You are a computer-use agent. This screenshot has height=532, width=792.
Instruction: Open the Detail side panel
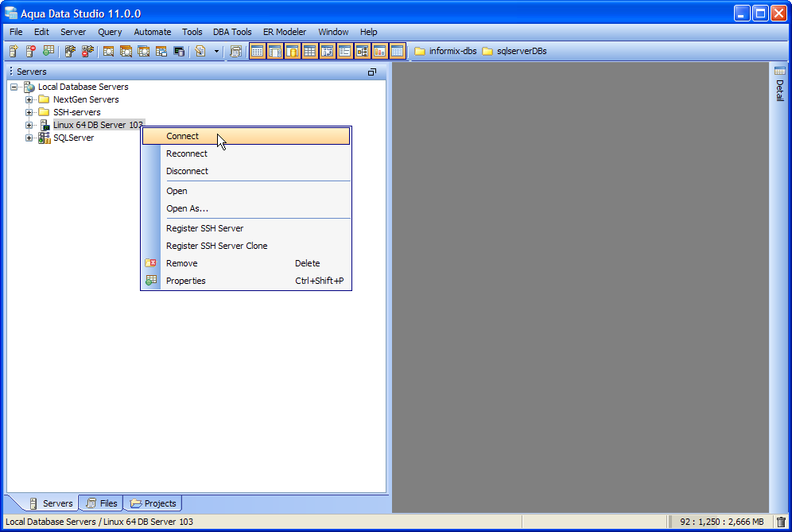780,84
